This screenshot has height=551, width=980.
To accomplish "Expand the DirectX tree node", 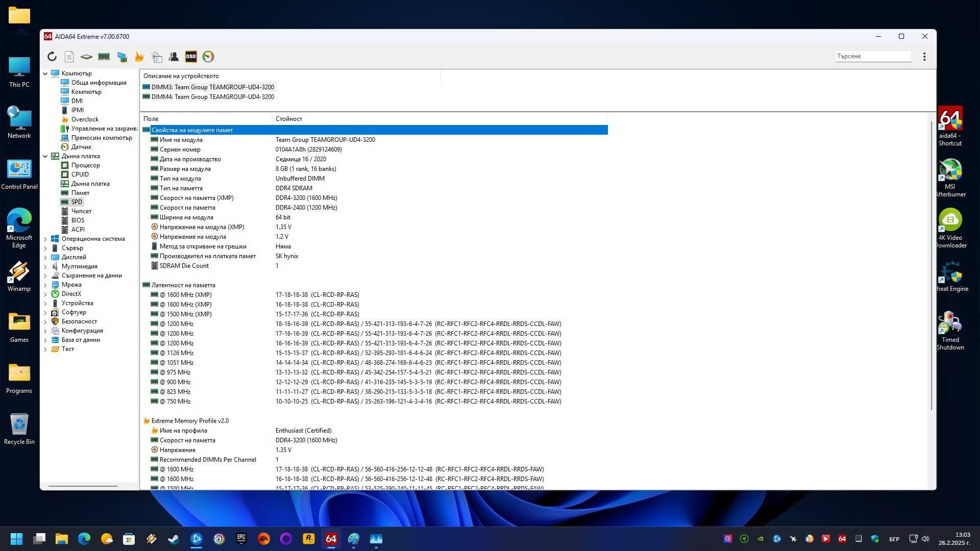I will (45, 294).
